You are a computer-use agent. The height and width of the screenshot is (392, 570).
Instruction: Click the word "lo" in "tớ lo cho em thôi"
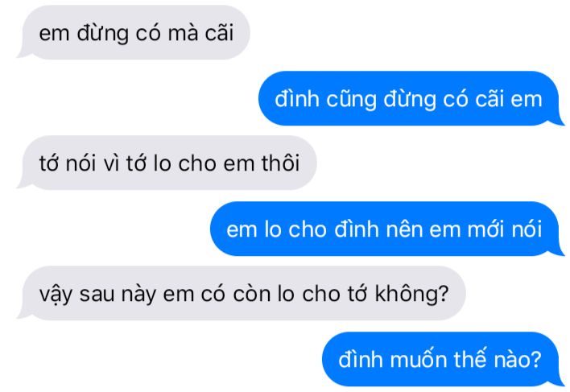coord(162,163)
